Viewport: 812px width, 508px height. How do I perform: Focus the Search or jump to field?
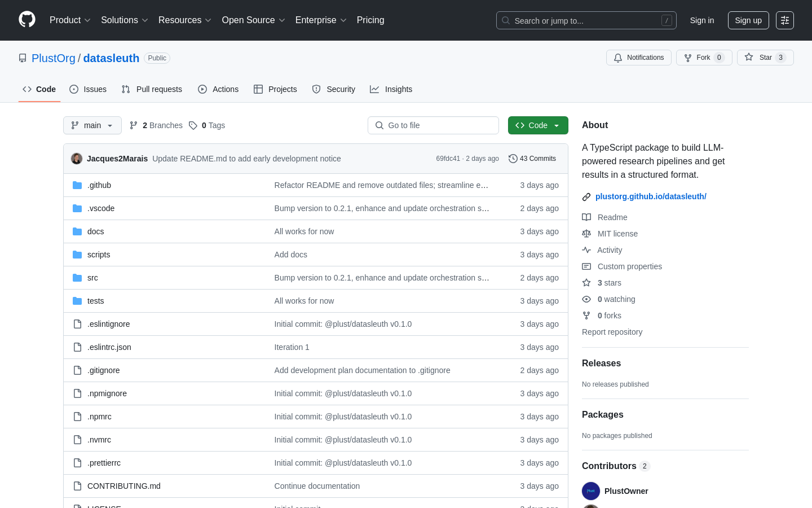click(586, 20)
